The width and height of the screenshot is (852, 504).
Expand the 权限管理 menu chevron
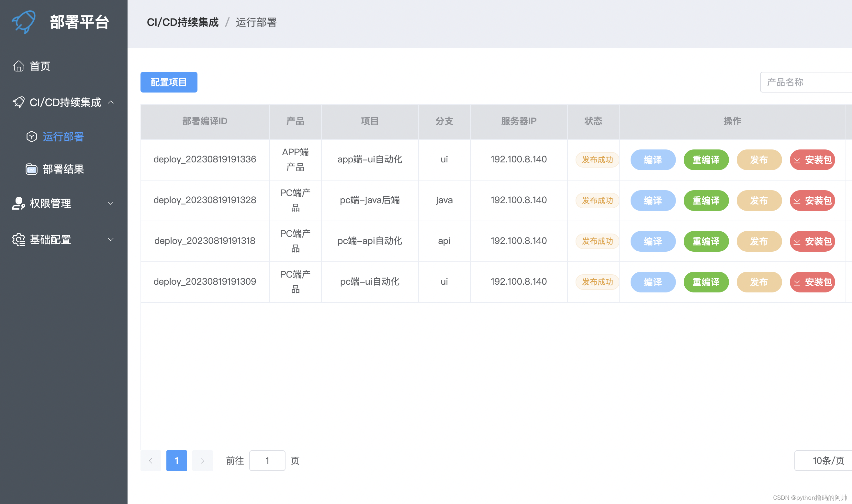coord(111,203)
